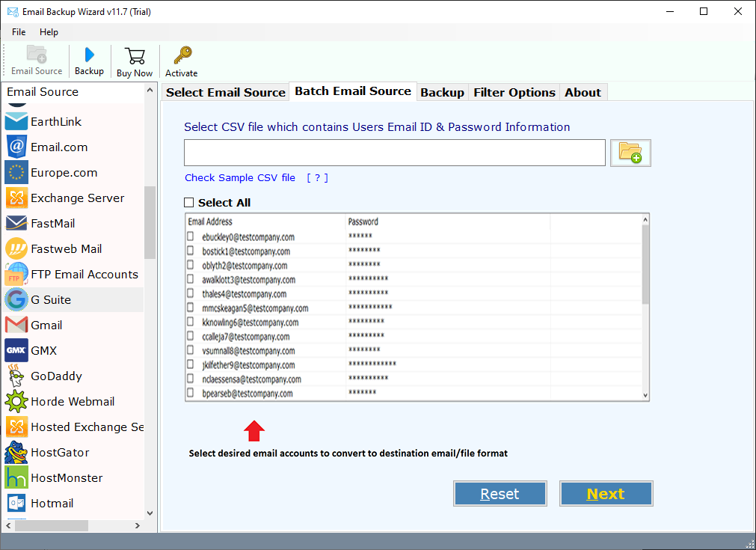Open Buy Now shopping cart icon
The image size is (756, 550).
(x=135, y=56)
